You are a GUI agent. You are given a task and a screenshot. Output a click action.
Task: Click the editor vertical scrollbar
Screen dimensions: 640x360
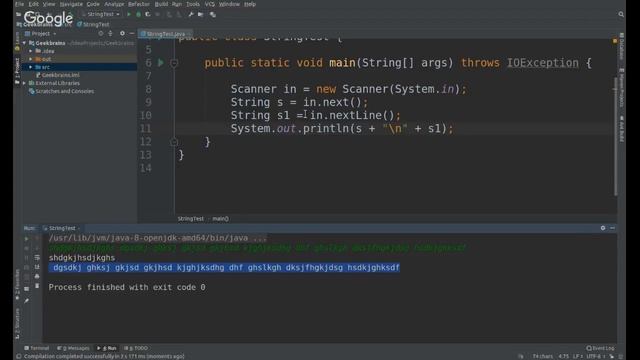point(616,137)
